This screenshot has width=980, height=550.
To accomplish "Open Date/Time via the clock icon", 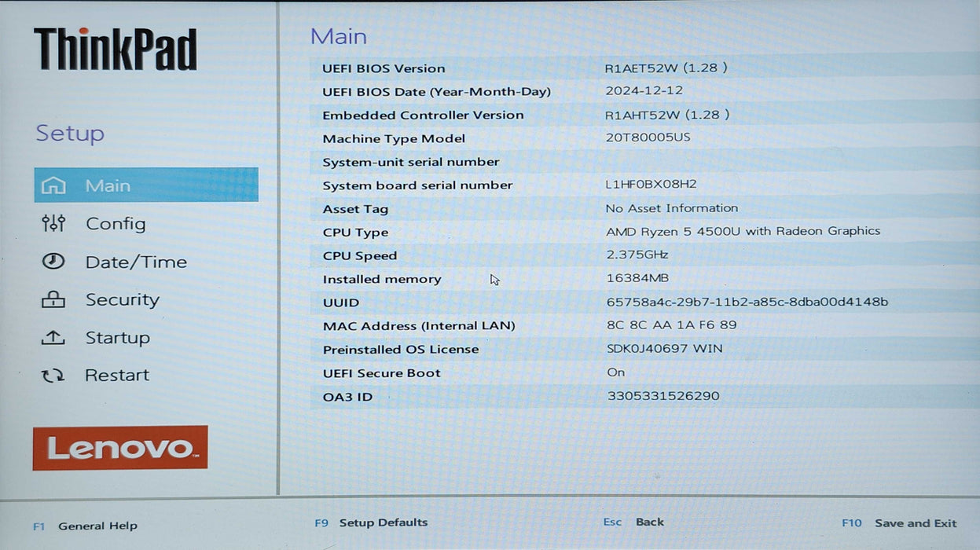I will click(x=53, y=261).
